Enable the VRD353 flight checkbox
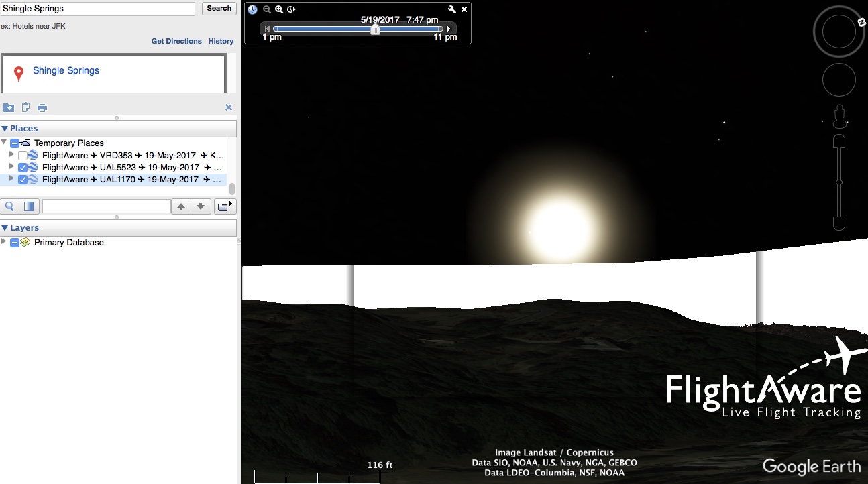Image resolution: width=868 pixels, height=484 pixels. (23, 156)
